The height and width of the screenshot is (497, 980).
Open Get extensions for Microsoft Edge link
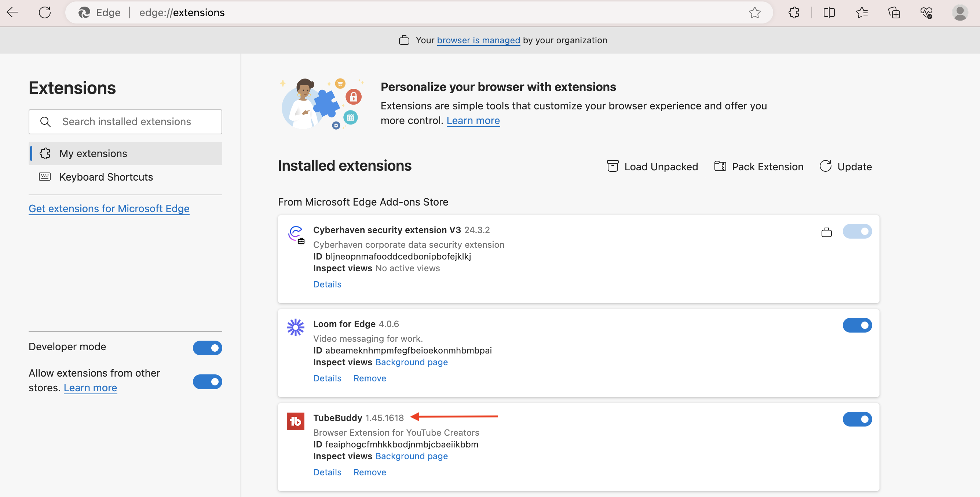(109, 208)
